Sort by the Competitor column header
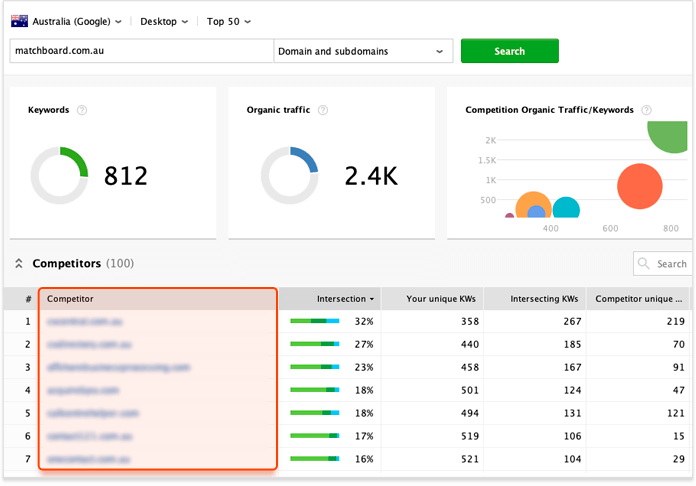Image resolution: width=696 pixels, height=486 pixels. coord(158,299)
